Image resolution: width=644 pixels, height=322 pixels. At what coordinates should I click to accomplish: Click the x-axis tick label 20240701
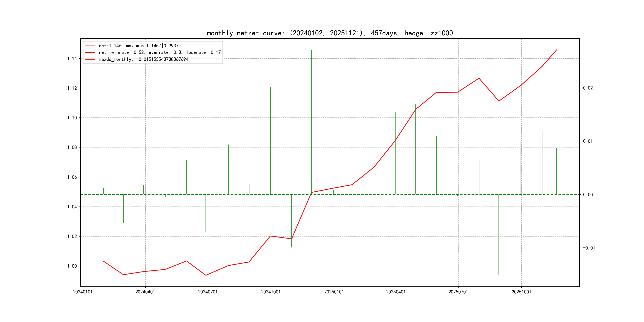208,292
